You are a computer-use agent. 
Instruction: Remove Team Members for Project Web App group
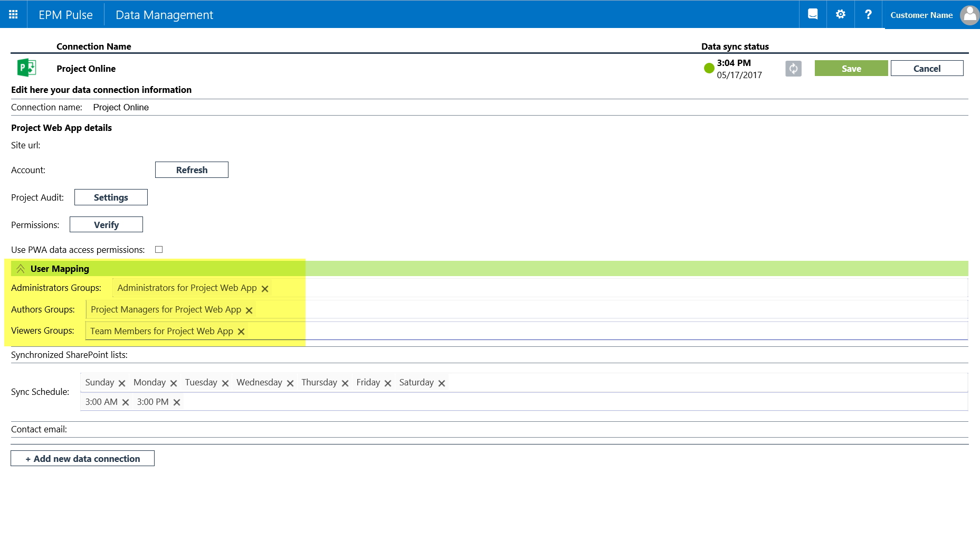pyautogui.click(x=241, y=332)
